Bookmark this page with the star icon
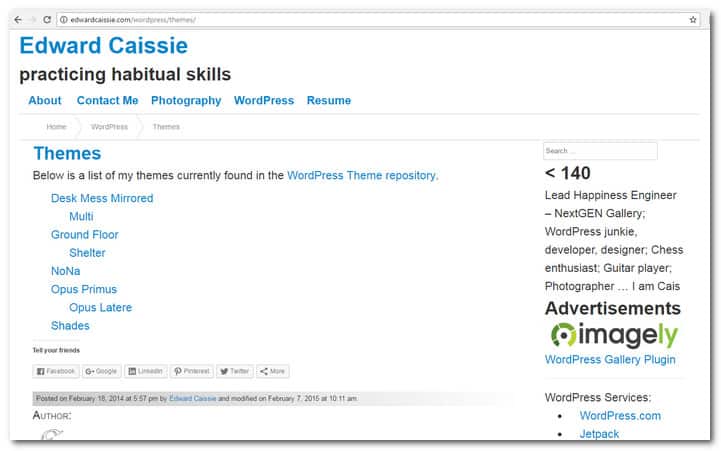721x451 pixels. pyautogui.click(x=693, y=19)
